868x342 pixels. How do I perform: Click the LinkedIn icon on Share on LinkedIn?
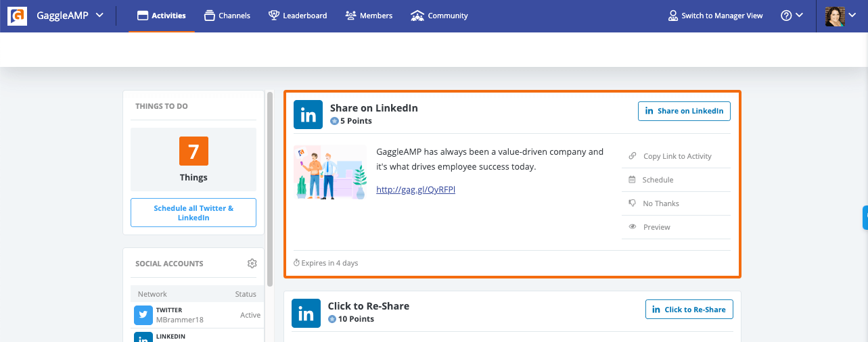[x=308, y=114]
